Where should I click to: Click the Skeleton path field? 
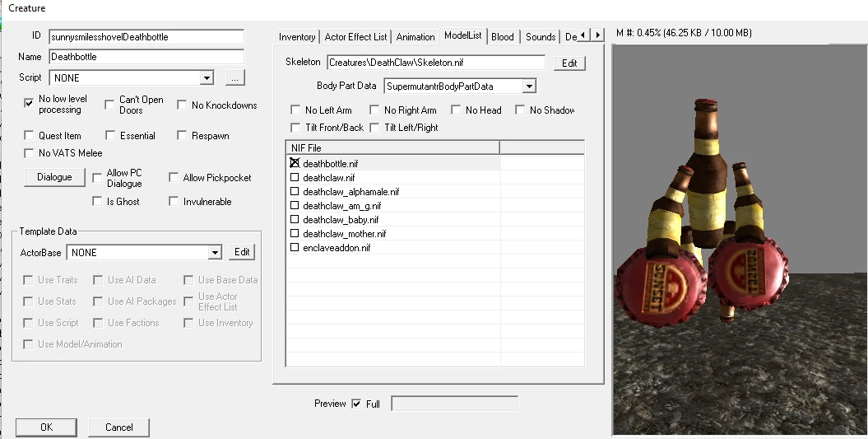click(436, 63)
